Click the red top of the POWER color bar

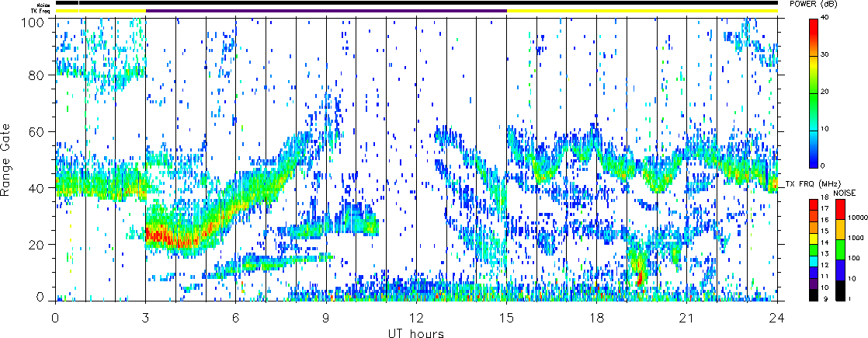(x=814, y=22)
